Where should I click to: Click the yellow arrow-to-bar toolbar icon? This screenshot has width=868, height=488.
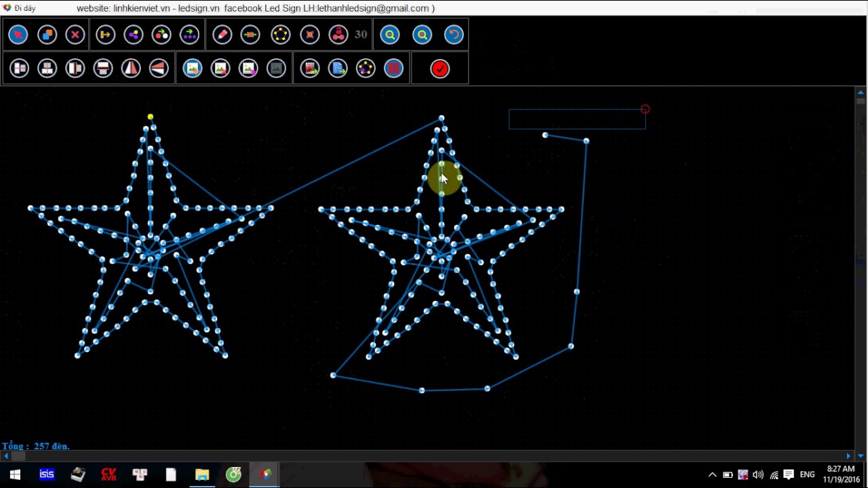point(105,35)
